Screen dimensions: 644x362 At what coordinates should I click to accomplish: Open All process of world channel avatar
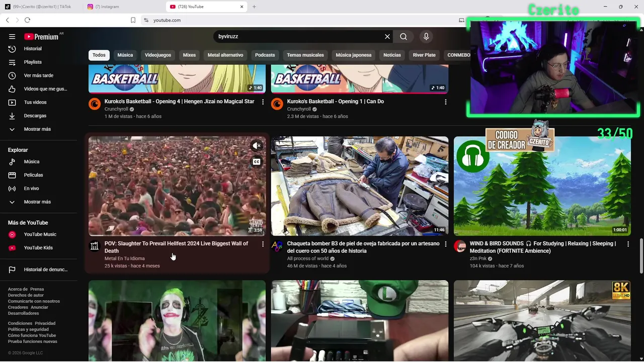[x=277, y=246]
